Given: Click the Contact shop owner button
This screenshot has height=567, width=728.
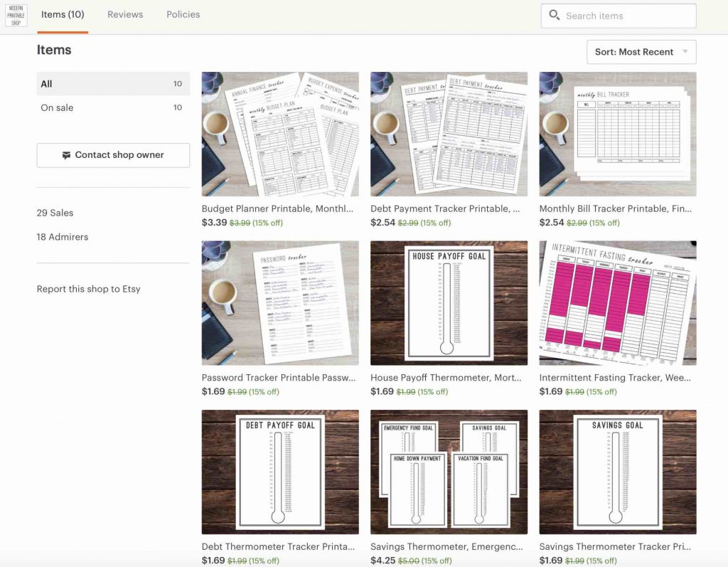Looking at the screenshot, I should coord(113,155).
